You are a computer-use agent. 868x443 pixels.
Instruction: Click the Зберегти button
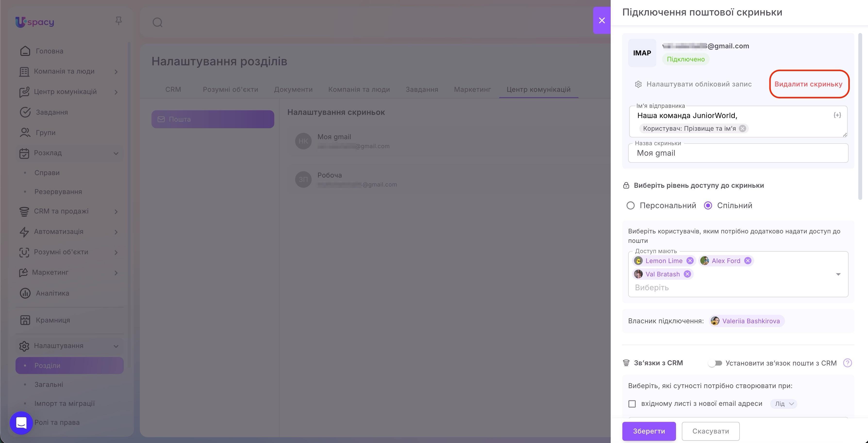649,431
